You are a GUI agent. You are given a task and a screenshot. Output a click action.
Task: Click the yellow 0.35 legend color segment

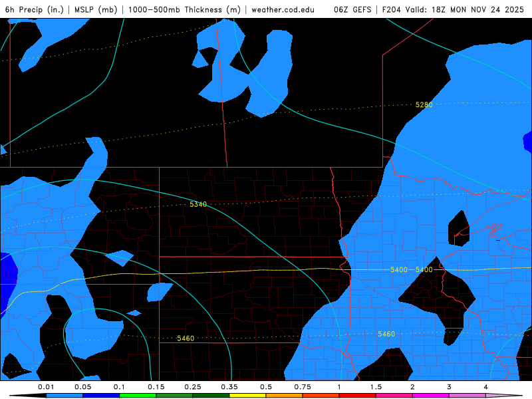(x=247, y=396)
